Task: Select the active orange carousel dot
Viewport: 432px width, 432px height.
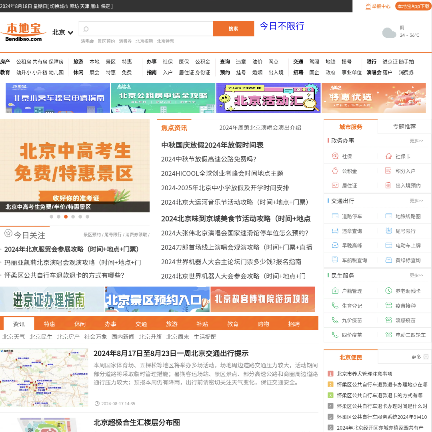Action: tap(66, 217)
